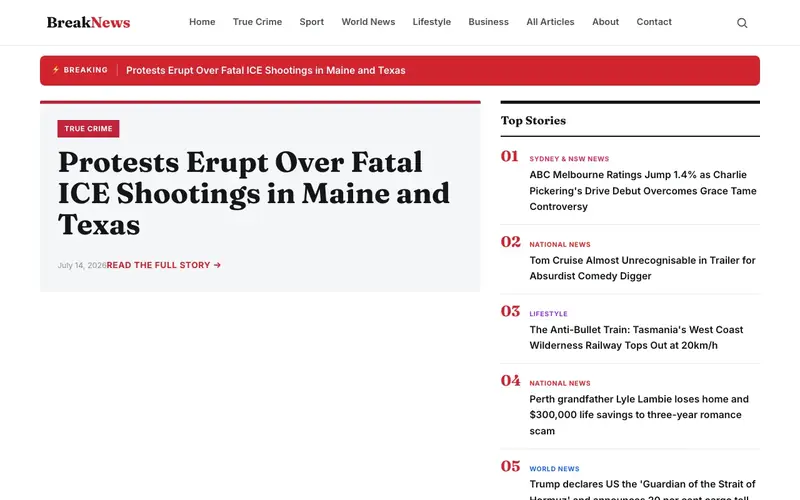Click the blue WORLD NEWS category label
800x500 pixels.
pyautogui.click(x=554, y=469)
